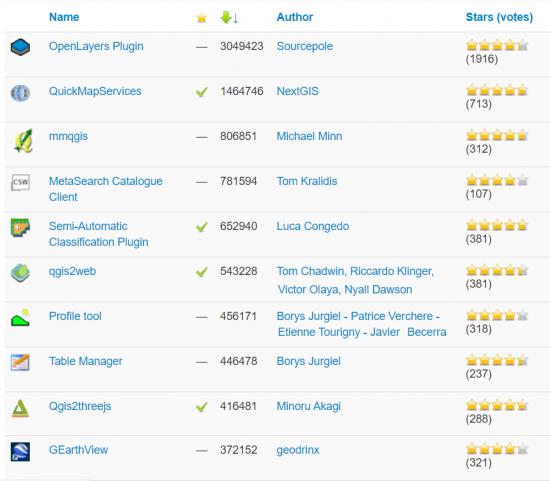Click the Semi-Automatic Classification Plugin icon
Viewport: 550px width, 481px height.
[20, 227]
